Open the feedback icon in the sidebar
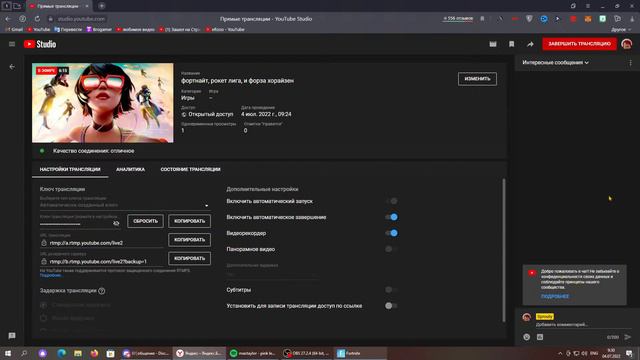Viewport: 640px width, 360px height. coord(12,336)
